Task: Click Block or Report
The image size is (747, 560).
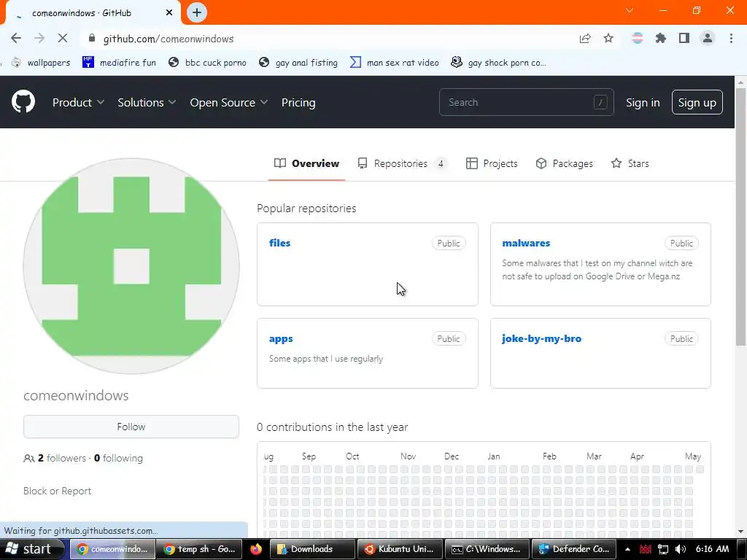Action: tap(57, 491)
